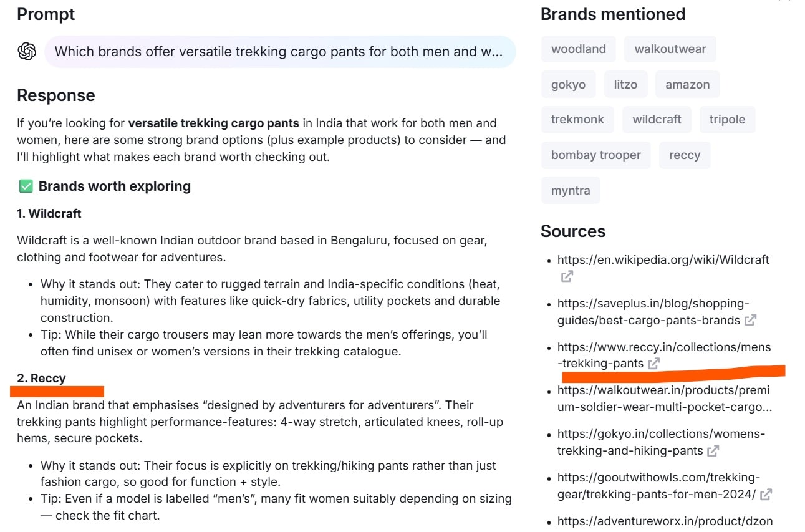Select the walkoutwear brand tag
This screenshot has height=532, width=805.
[670, 49]
